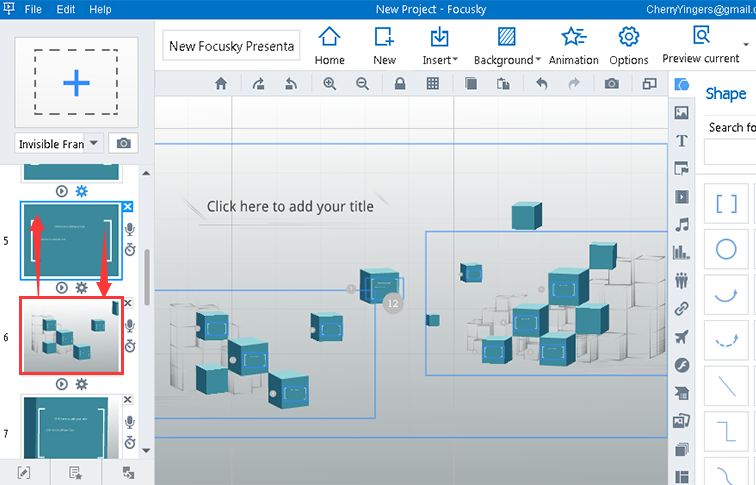Screen dimensions: 756x485
Task: Click the paste icon in canvas toolbar
Action: 503,84
